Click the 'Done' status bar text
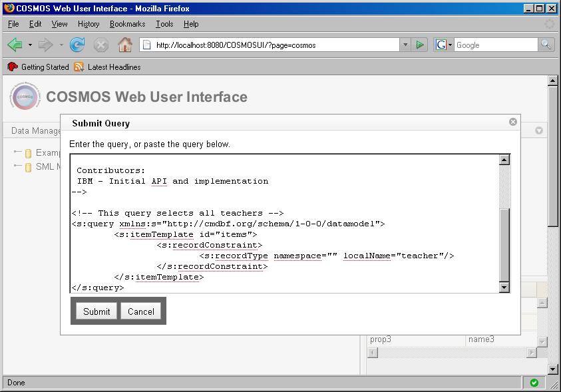 click(16, 382)
